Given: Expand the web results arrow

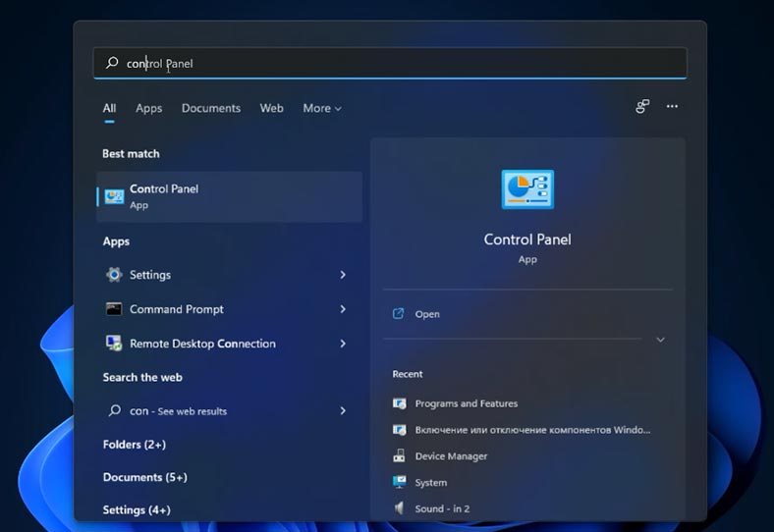Looking at the screenshot, I should 343,410.
